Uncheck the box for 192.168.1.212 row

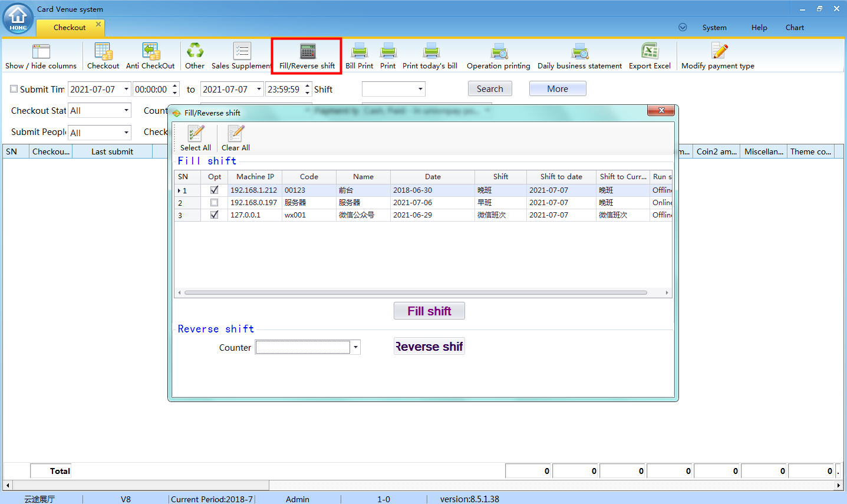point(214,190)
